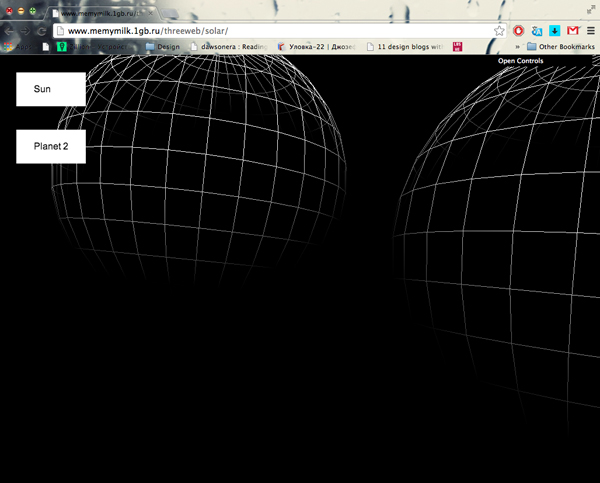Click the red circular extension icon
600x483 pixels.
pos(519,31)
